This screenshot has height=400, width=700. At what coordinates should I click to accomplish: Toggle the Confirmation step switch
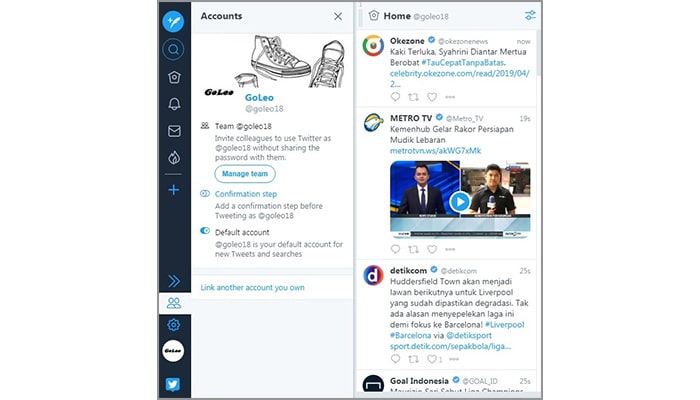(205, 194)
